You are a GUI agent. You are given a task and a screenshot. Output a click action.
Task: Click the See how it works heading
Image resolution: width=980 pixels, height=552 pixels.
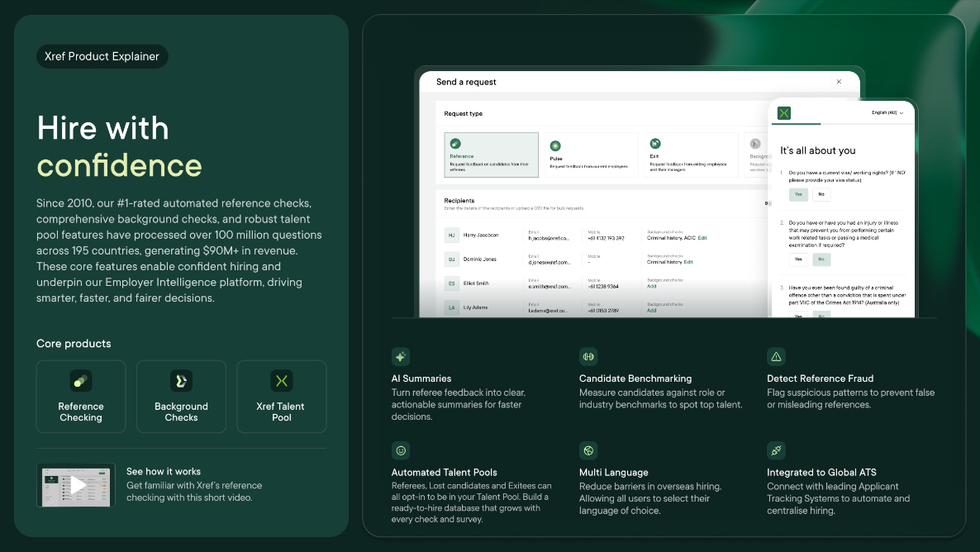click(163, 471)
